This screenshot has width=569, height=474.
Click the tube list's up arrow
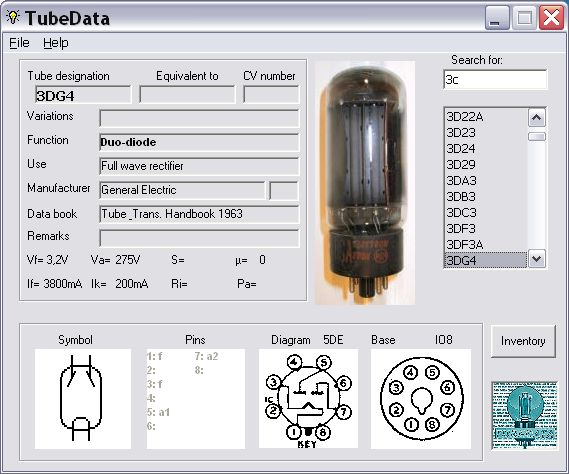tap(537, 118)
